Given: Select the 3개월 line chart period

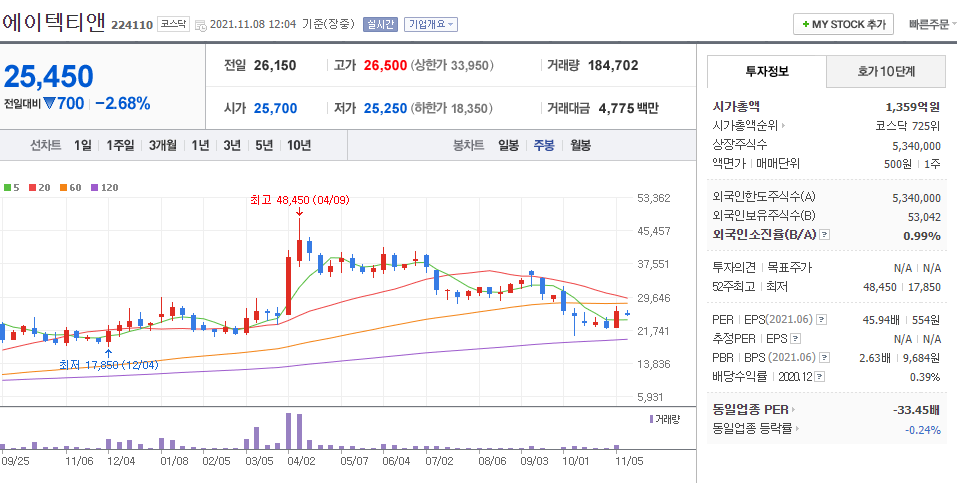Looking at the screenshot, I should tap(163, 145).
